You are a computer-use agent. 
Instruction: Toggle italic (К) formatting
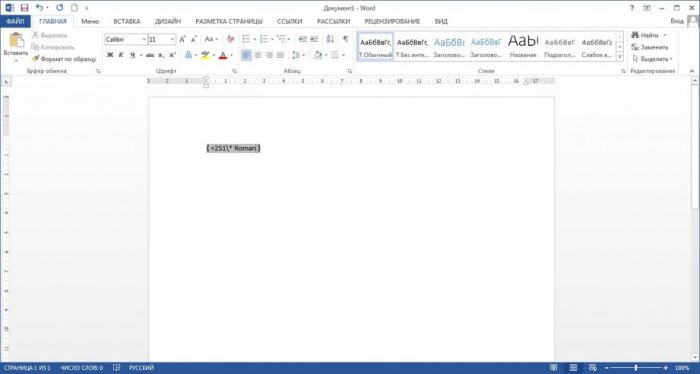121,55
